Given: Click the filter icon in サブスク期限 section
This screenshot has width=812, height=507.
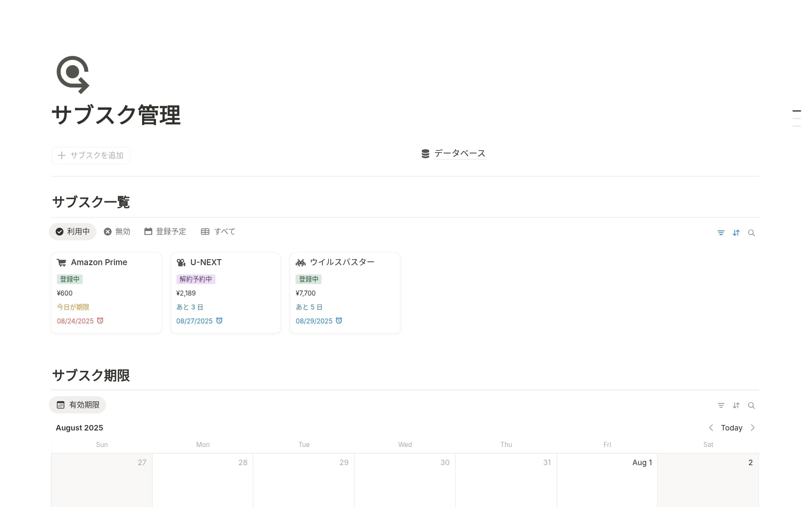Looking at the screenshot, I should (721, 405).
